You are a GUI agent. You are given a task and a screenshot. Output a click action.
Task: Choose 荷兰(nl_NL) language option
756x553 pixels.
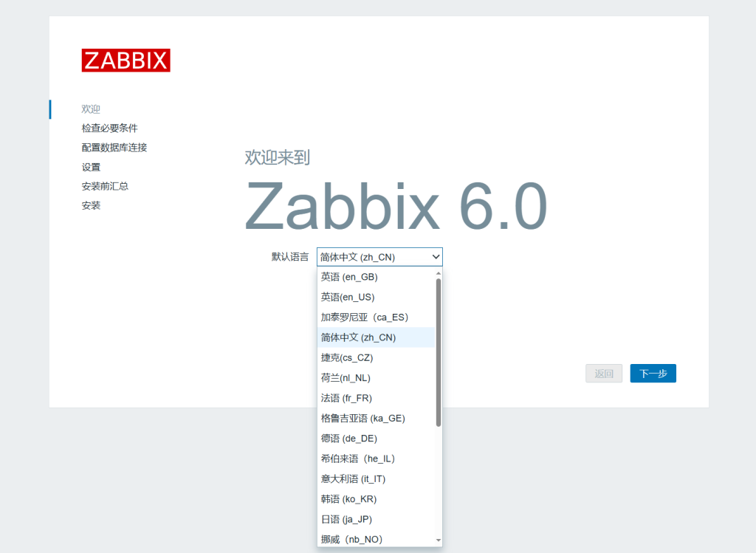click(376, 378)
